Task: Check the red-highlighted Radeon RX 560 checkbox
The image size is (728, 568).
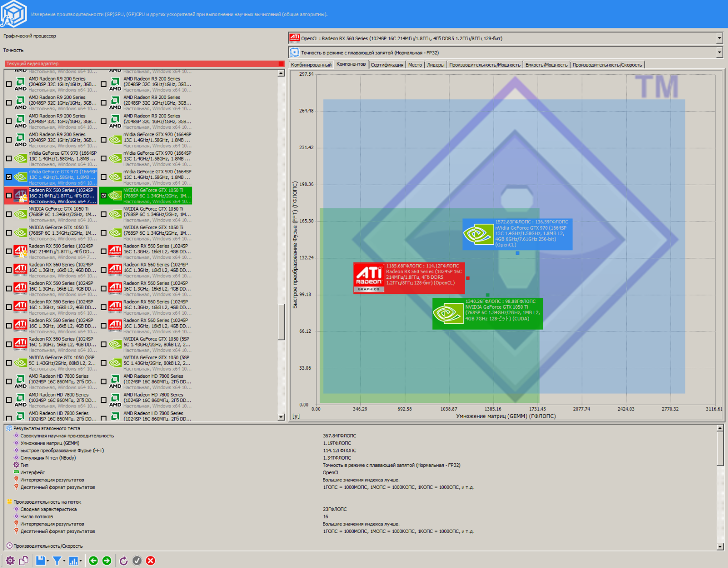Action: tap(9, 195)
